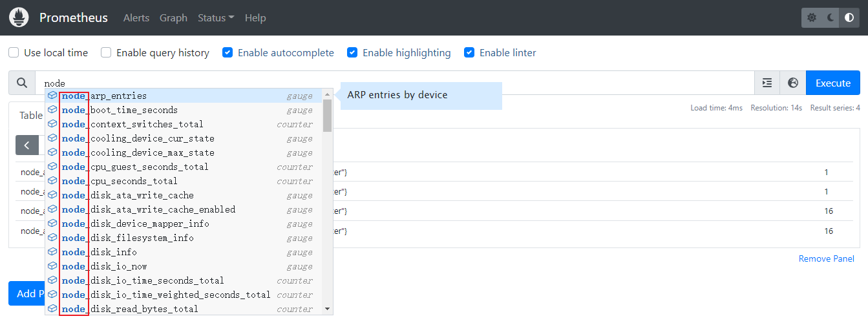Screen dimensions: 868x325
Task: Choose node_cpu_seconds_total suggestion
Action: tap(184, 181)
